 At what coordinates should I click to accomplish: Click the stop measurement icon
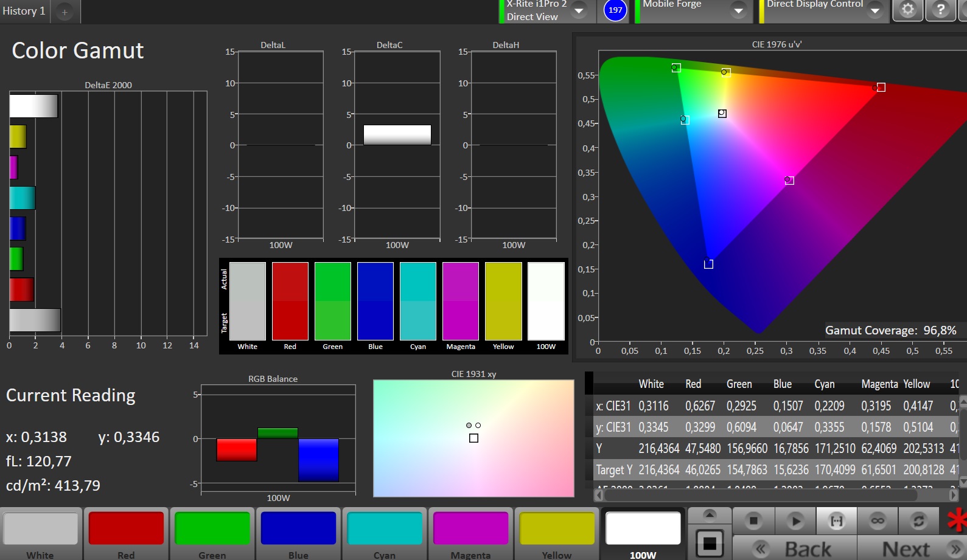pos(753,521)
